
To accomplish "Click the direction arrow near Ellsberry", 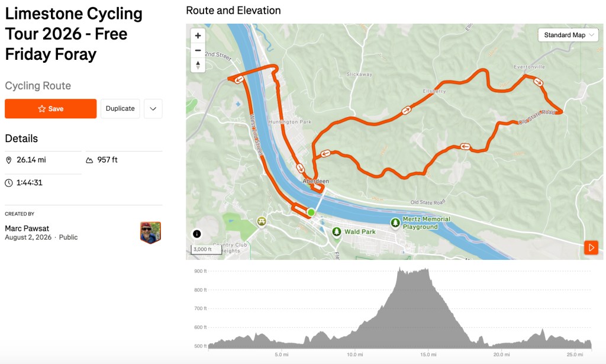I will click(x=406, y=111).
